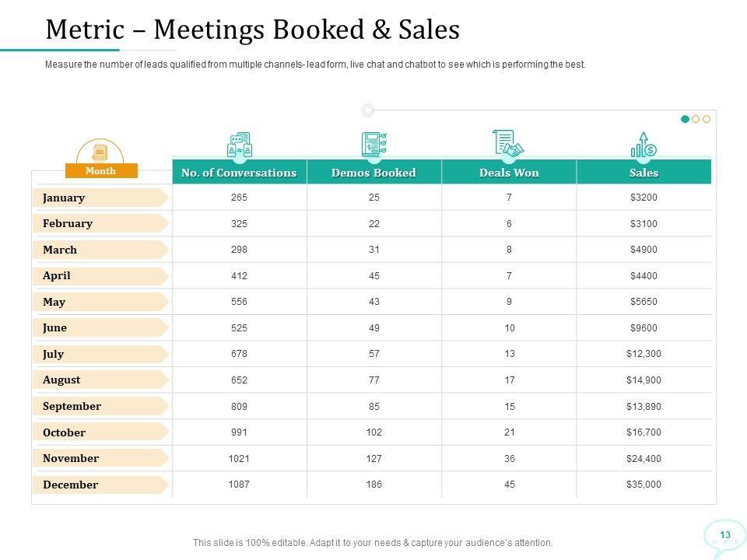747x560 pixels.
Task: Click the Sales column header
Action: [x=644, y=173]
